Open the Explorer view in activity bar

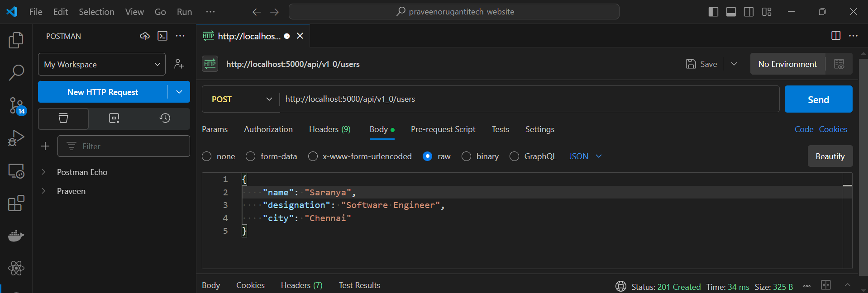[16, 40]
